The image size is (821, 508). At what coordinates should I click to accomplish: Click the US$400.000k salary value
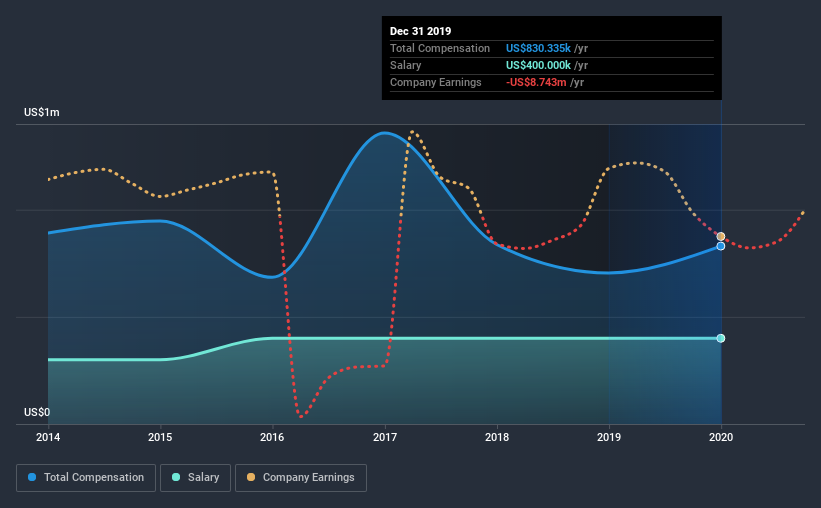(x=538, y=65)
